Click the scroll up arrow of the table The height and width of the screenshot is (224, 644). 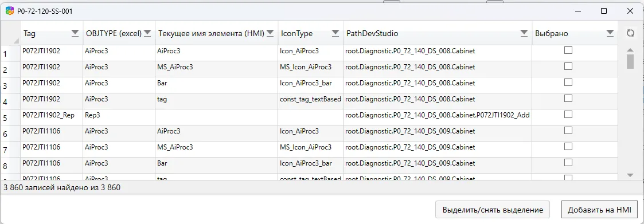(630, 50)
